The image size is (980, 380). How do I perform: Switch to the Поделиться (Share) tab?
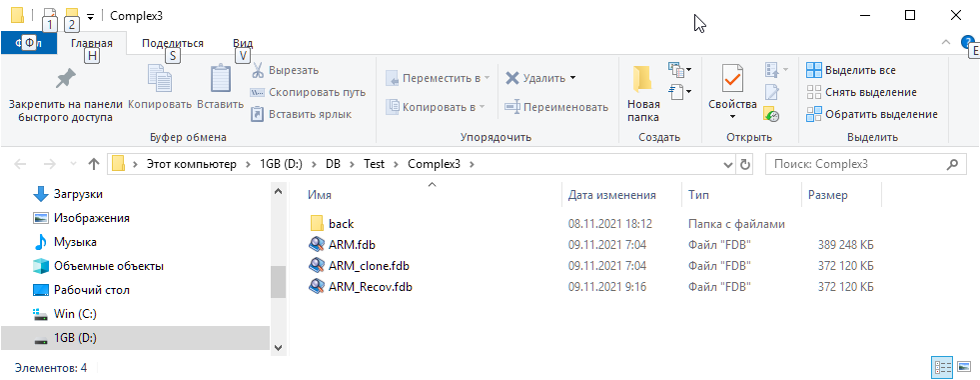click(173, 43)
